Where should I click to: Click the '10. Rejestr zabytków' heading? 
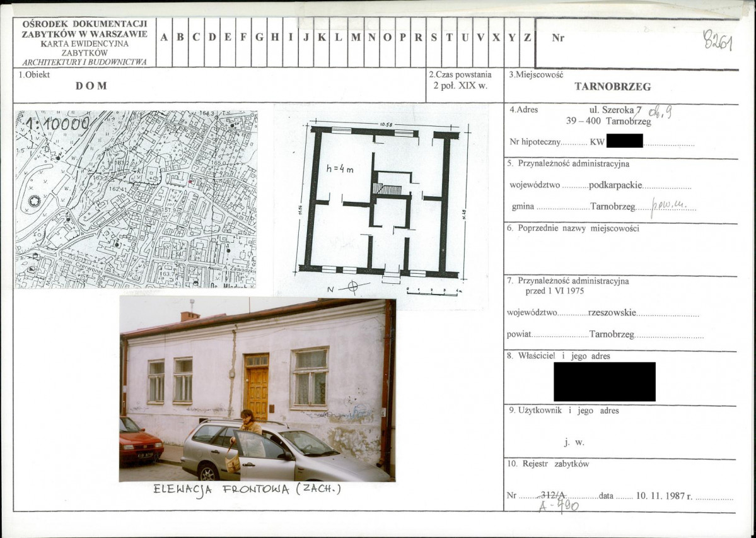coord(548,464)
